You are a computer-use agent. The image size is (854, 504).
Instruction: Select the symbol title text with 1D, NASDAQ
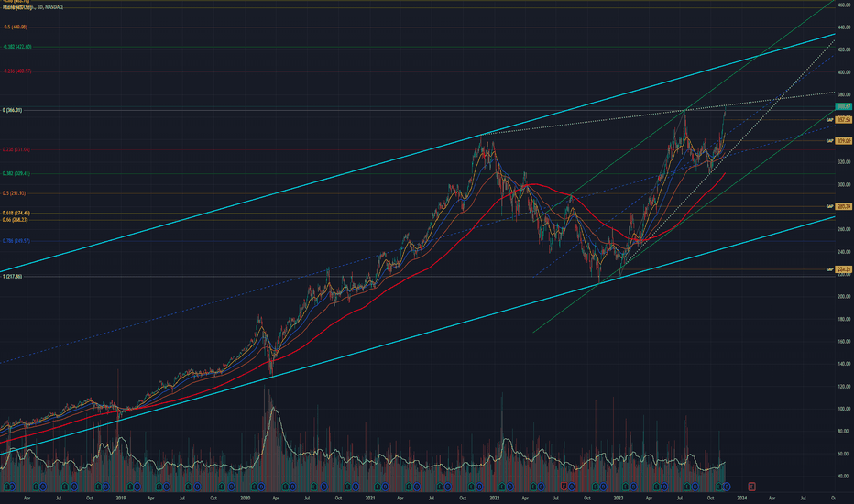click(33, 7)
